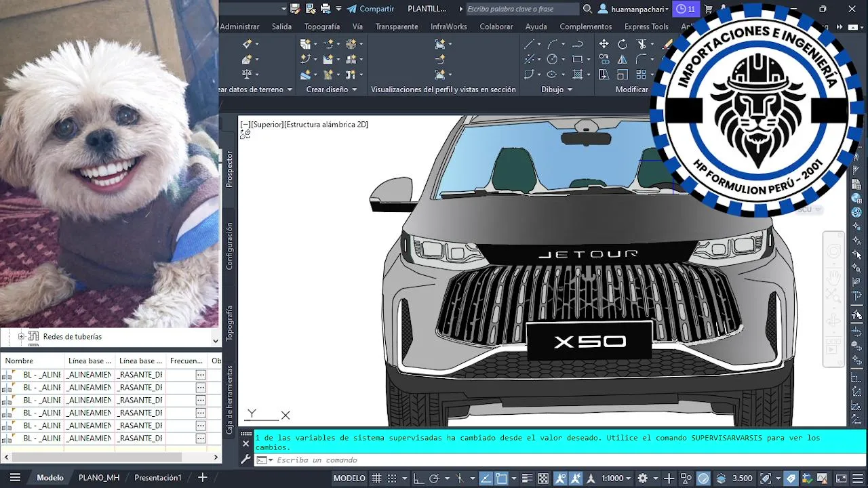The image size is (868, 488).
Task: Click the search magnifier icon
Action: click(587, 9)
